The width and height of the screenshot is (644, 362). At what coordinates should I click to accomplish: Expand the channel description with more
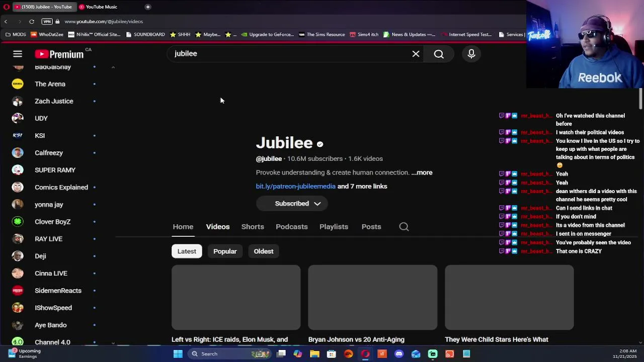click(422, 172)
